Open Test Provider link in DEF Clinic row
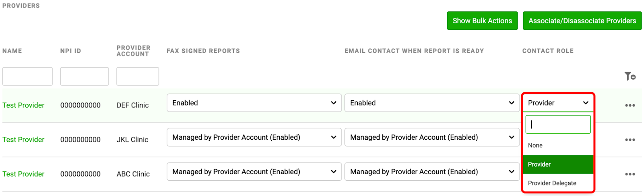Viewport: 644px width, 196px height. point(23,105)
